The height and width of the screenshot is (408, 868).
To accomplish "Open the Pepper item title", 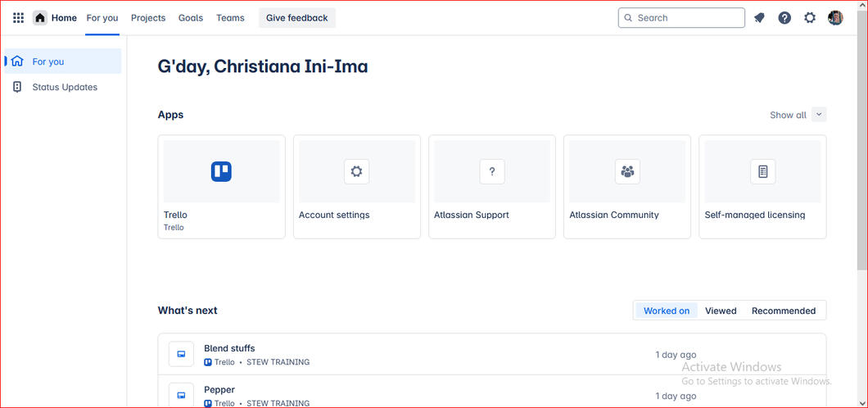I will click(219, 390).
